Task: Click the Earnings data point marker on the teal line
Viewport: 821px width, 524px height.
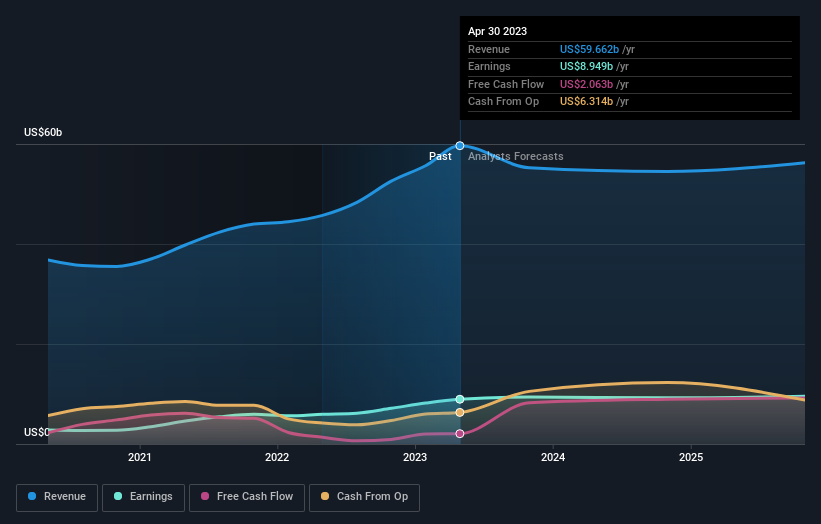Action: coord(460,399)
